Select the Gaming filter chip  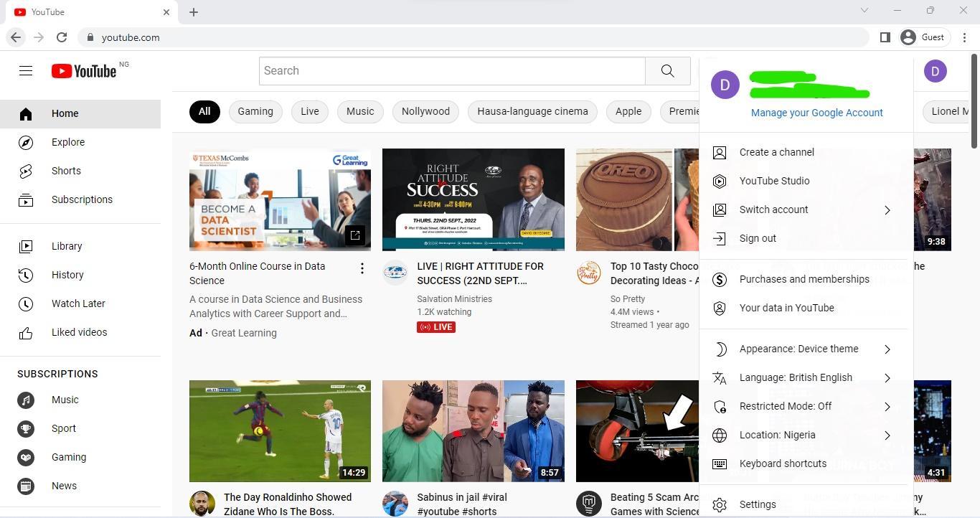point(255,111)
